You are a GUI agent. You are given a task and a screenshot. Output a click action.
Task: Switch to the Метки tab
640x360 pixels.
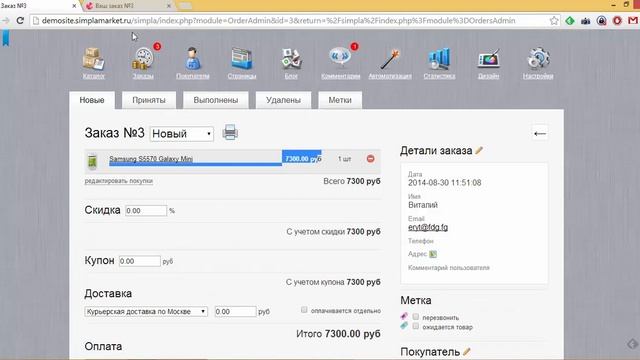(340, 100)
